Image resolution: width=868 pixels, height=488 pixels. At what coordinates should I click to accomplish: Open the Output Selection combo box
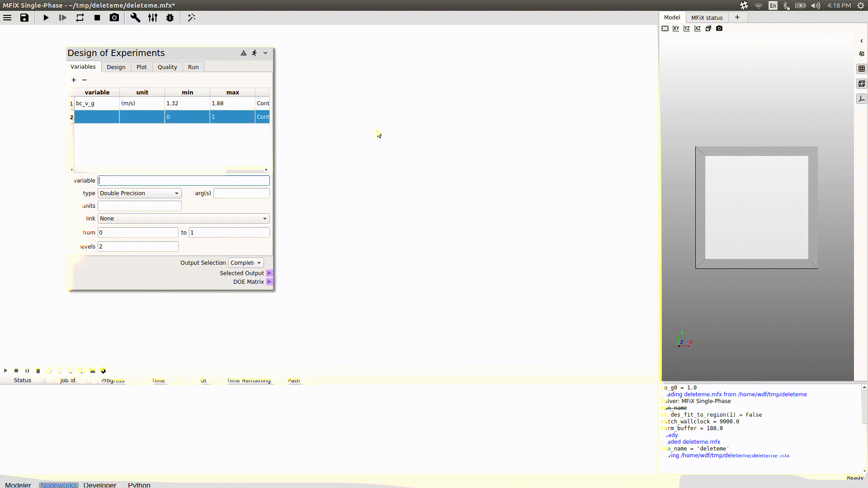tap(245, 263)
